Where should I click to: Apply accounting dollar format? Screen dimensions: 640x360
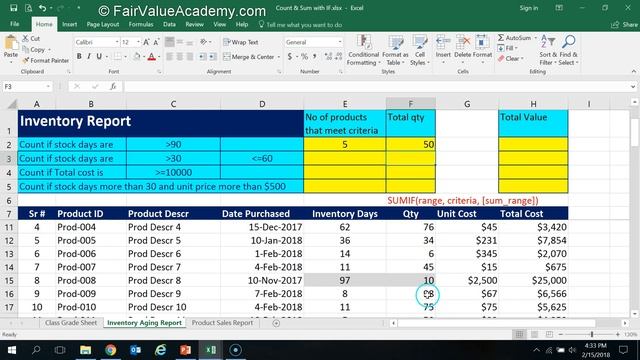(x=289, y=56)
